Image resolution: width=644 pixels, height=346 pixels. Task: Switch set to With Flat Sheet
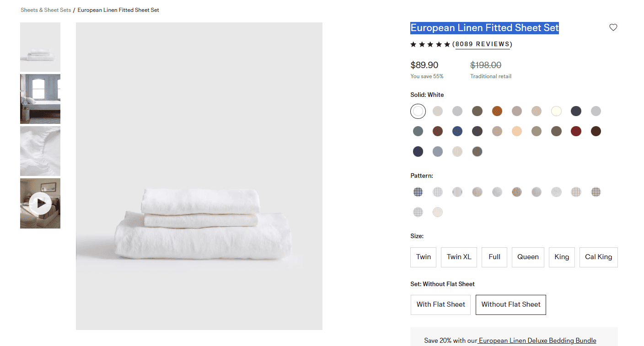[440, 304]
